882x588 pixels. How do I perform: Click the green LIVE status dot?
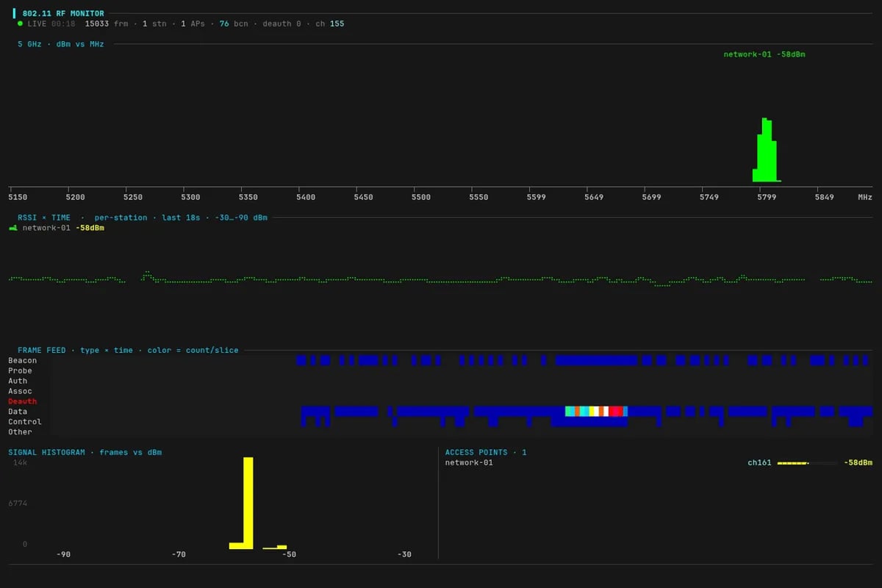click(x=21, y=24)
